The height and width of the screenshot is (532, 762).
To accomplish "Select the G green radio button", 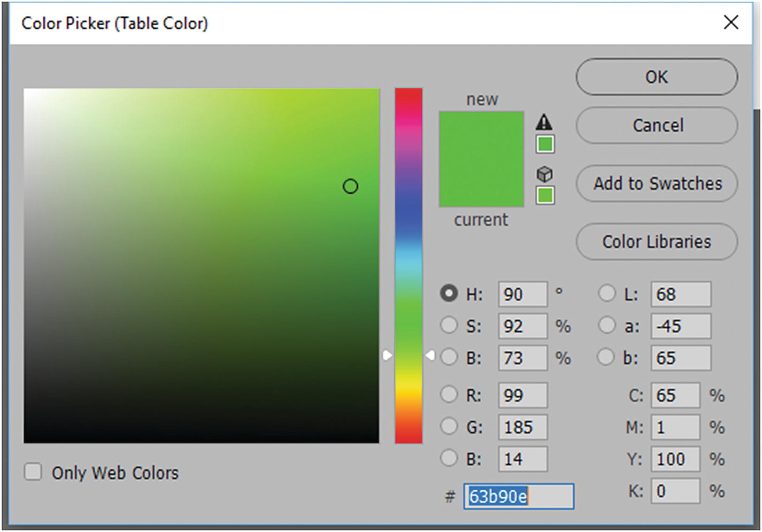I will (449, 426).
